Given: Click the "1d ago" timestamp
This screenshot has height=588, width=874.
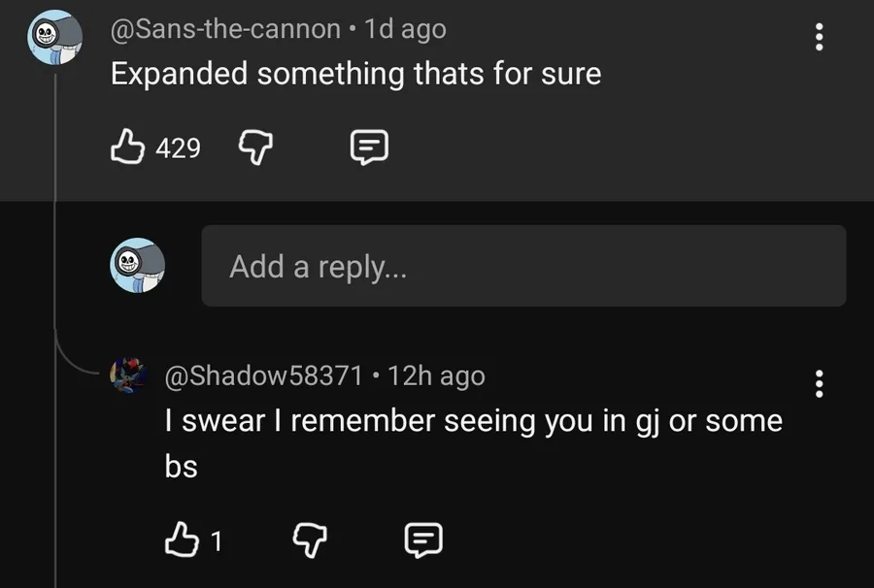Looking at the screenshot, I should (405, 29).
